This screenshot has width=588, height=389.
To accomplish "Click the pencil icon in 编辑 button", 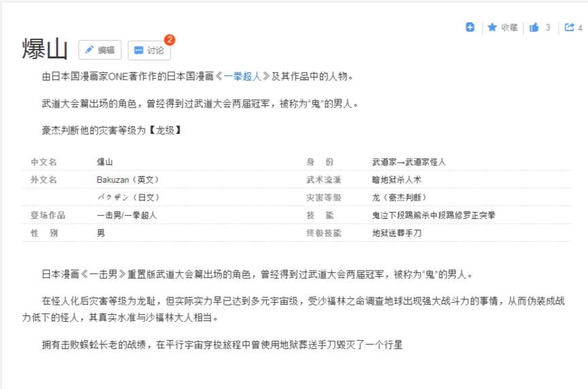I will coord(89,50).
